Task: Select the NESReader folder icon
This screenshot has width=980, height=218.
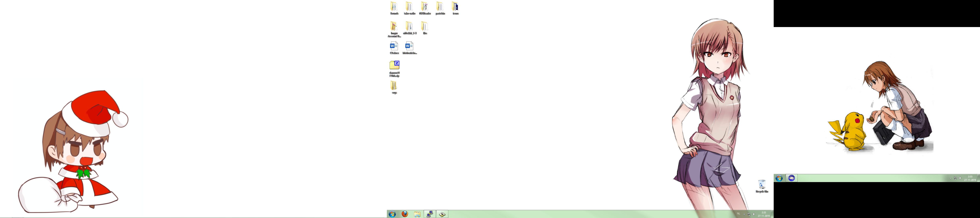Action: pos(425,7)
